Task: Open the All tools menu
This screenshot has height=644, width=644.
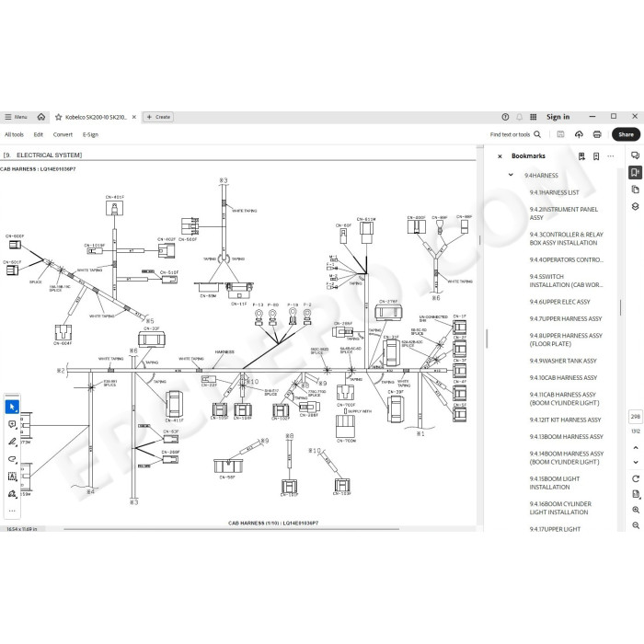Action: (x=14, y=134)
